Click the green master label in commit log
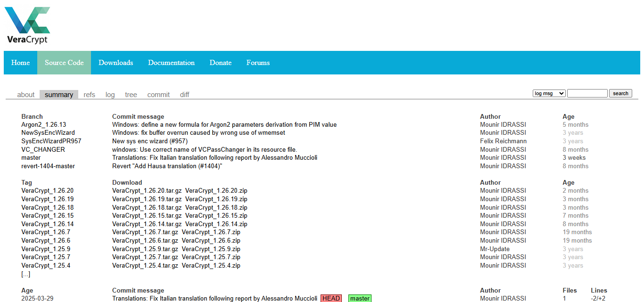The image size is (644, 302). (x=360, y=298)
